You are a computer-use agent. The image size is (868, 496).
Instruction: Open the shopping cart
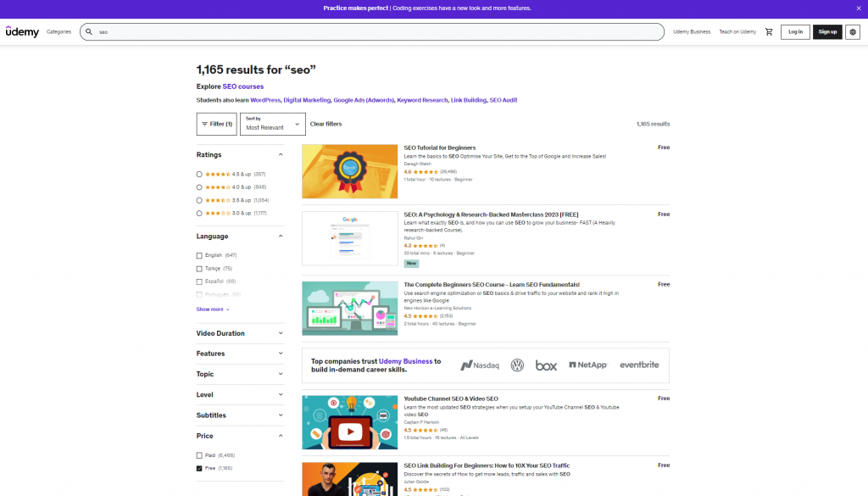[x=769, y=32]
